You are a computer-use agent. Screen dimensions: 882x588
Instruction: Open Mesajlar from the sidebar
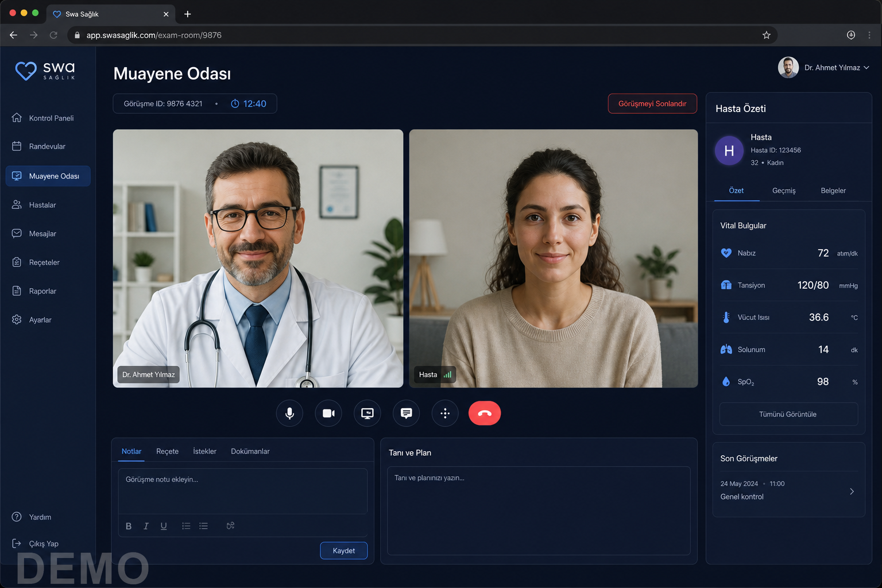point(48,234)
